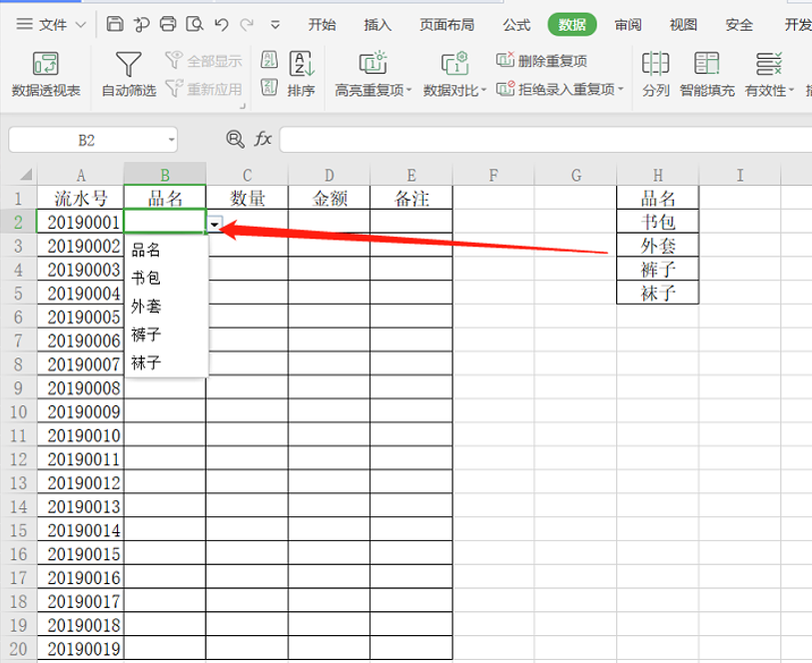The width and height of the screenshot is (812, 663).
Task: Select the 流水号 header cell
Action: click(81, 199)
